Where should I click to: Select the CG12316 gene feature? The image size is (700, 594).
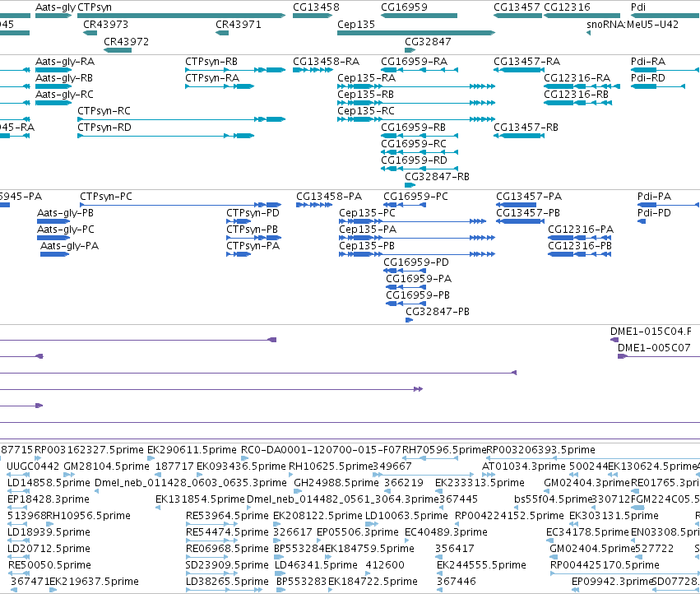[582, 16]
